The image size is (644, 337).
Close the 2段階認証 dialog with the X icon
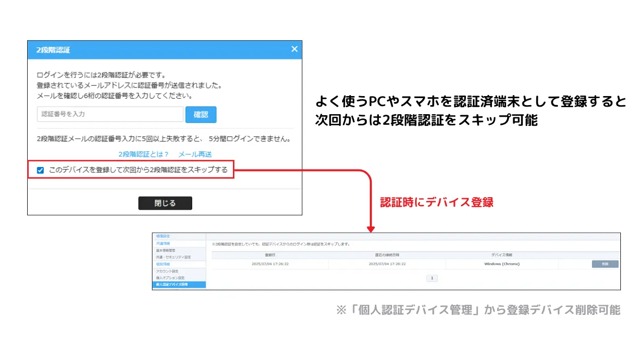pos(294,49)
